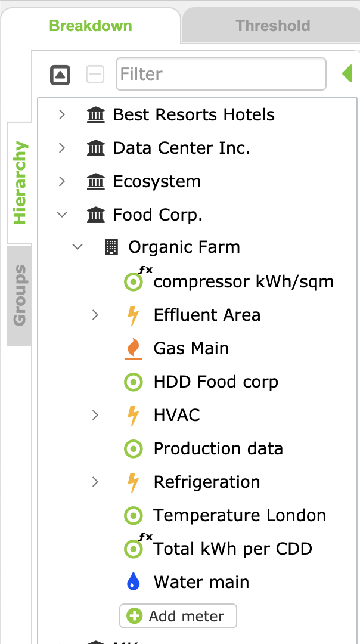Click the Water main droplet icon
This screenshot has height=644, width=360.
tap(134, 582)
